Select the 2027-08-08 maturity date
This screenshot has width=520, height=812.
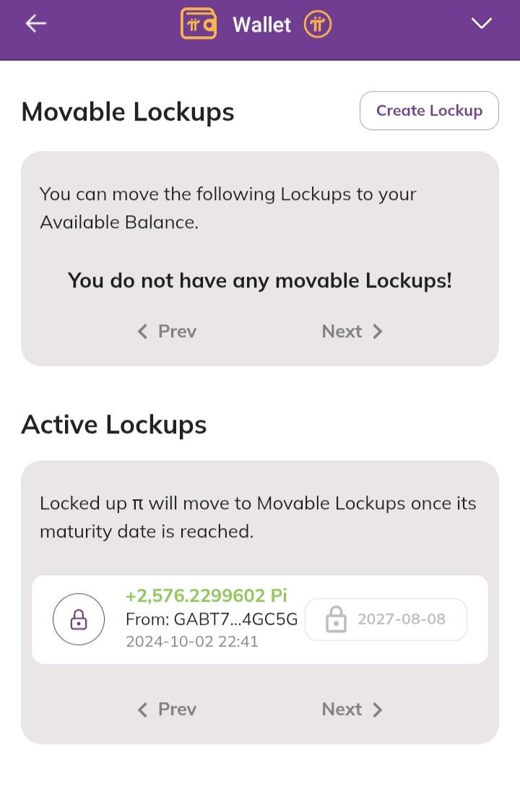402,619
